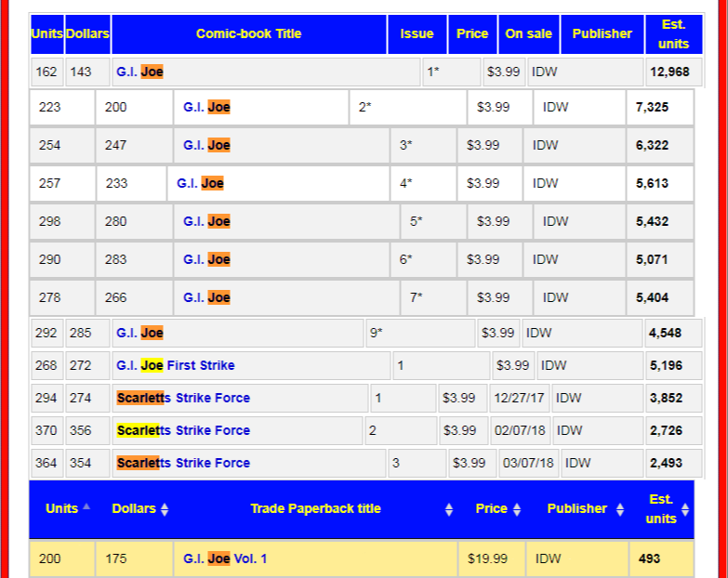Select estimated units value 6,322

tap(652, 145)
